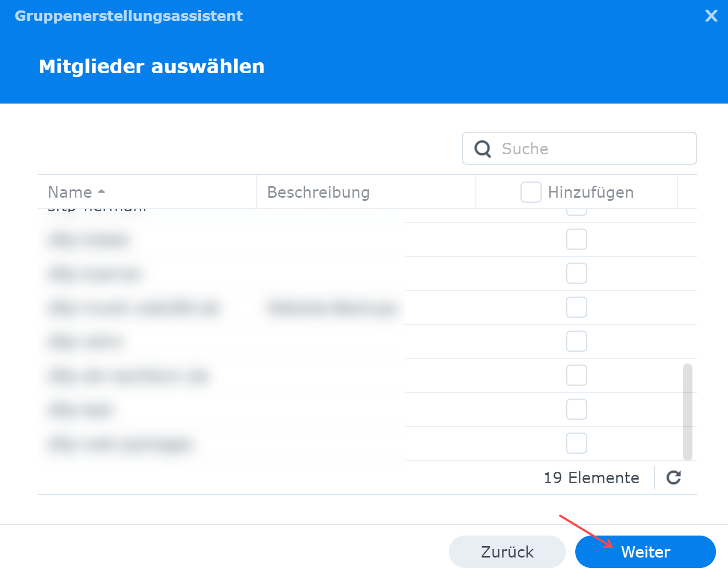Close the Gruppenerstellungsassistent dialog
This screenshot has width=728, height=580.
pyautogui.click(x=711, y=16)
